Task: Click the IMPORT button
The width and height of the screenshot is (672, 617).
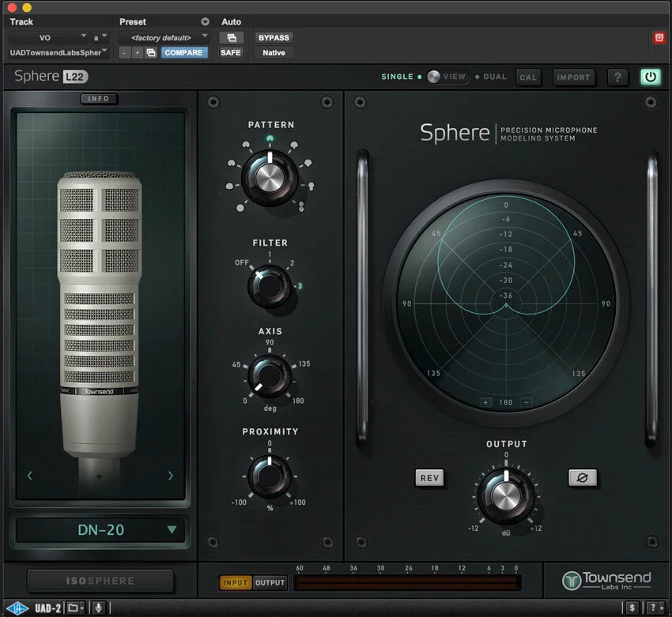Action: coord(573,77)
